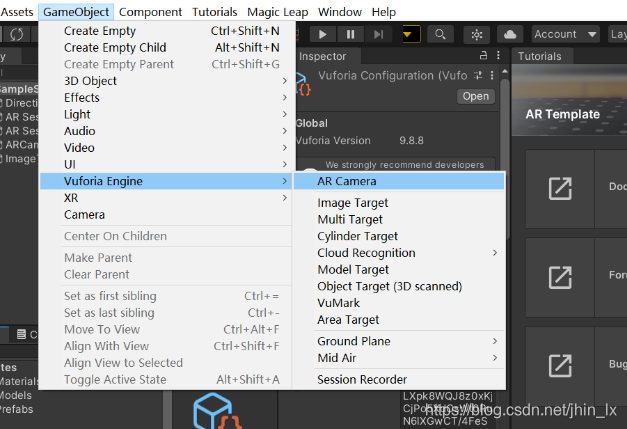
Task: Click the Play button in toolbar
Action: coord(322,34)
